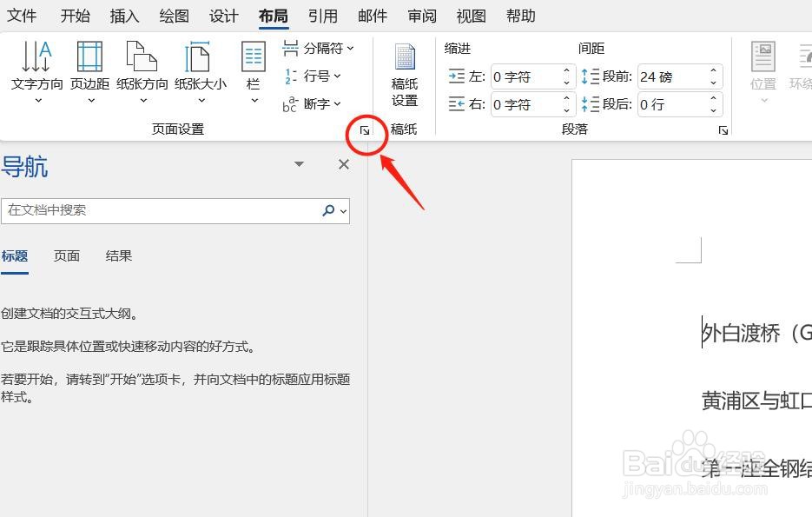The height and width of the screenshot is (517, 812).
Task: Click the 稿纸设置 manuscript paper button
Action: tap(405, 75)
